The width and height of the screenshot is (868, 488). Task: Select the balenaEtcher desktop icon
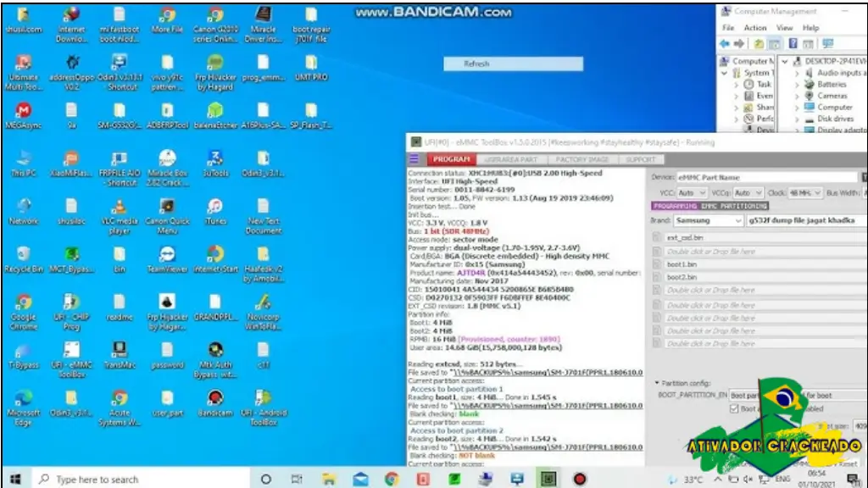coord(215,115)
